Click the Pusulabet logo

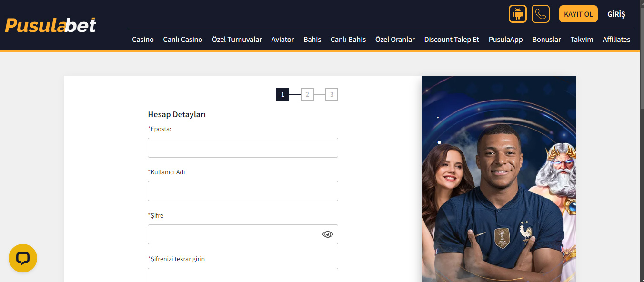coord(50,25)
